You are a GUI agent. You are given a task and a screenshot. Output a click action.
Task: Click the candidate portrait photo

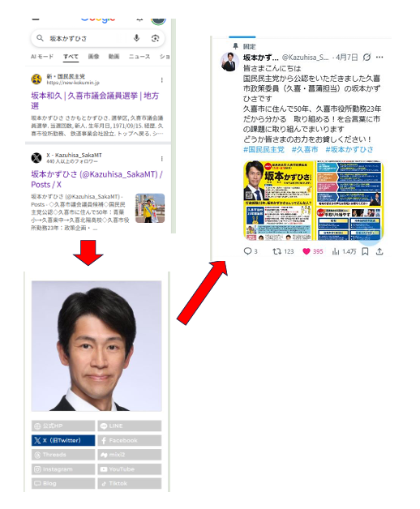click(96, 346)
